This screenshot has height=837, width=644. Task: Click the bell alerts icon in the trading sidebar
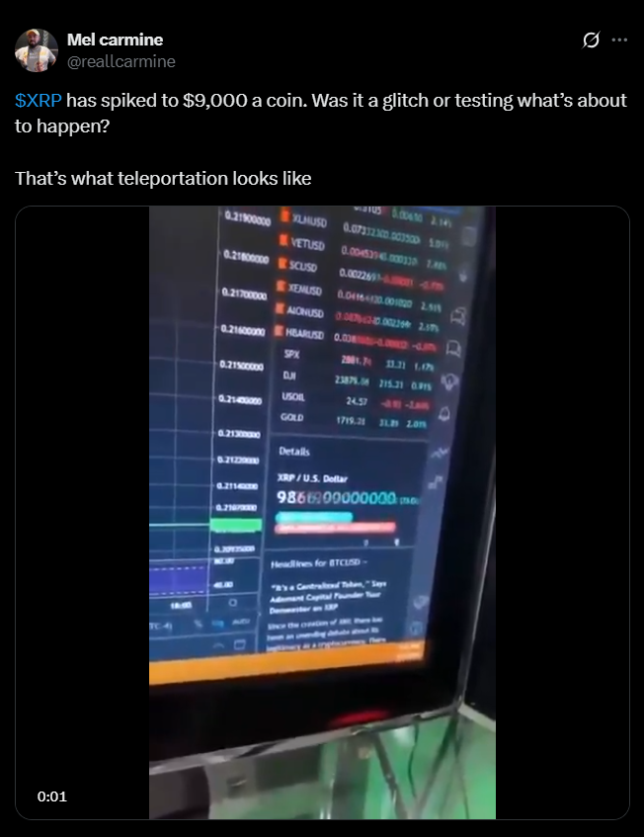[x=443, y=414]
